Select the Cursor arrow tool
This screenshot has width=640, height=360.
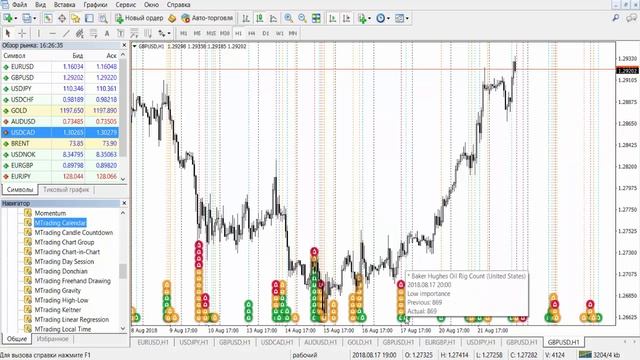tap(8, 33)
